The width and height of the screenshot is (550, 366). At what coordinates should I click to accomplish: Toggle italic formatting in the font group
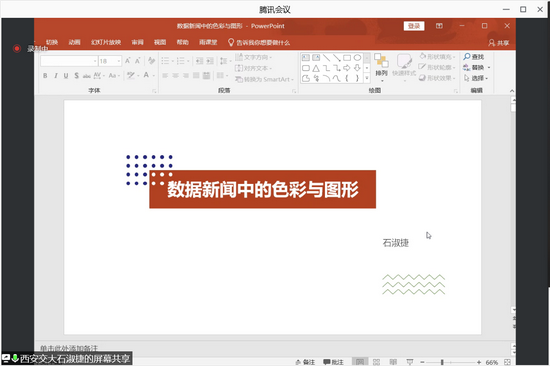tap(56, 75)
